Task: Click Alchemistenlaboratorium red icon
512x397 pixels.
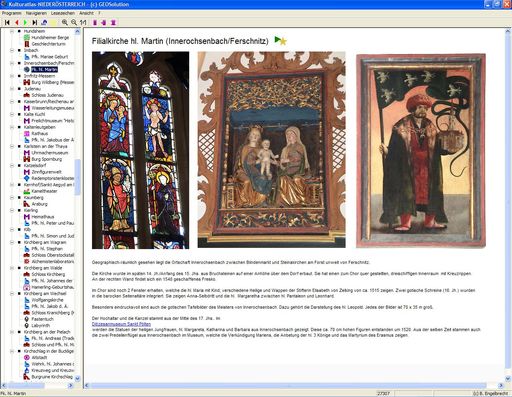Action: [x=27, y=261]
